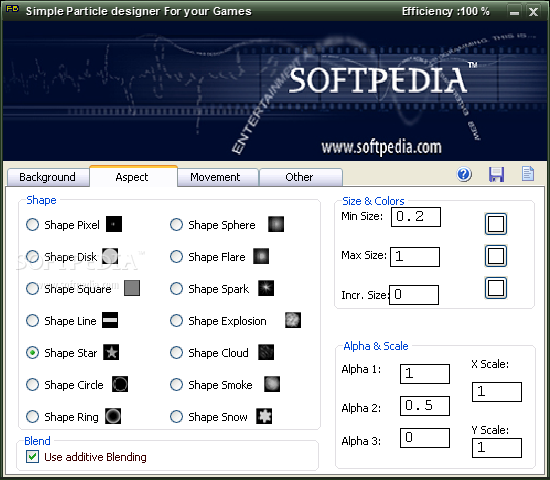Image resolution: width=550 pixels, height=480 pixels.
Task: Click the Shape Ring preview thumbnail
Action: pos(113,416)
